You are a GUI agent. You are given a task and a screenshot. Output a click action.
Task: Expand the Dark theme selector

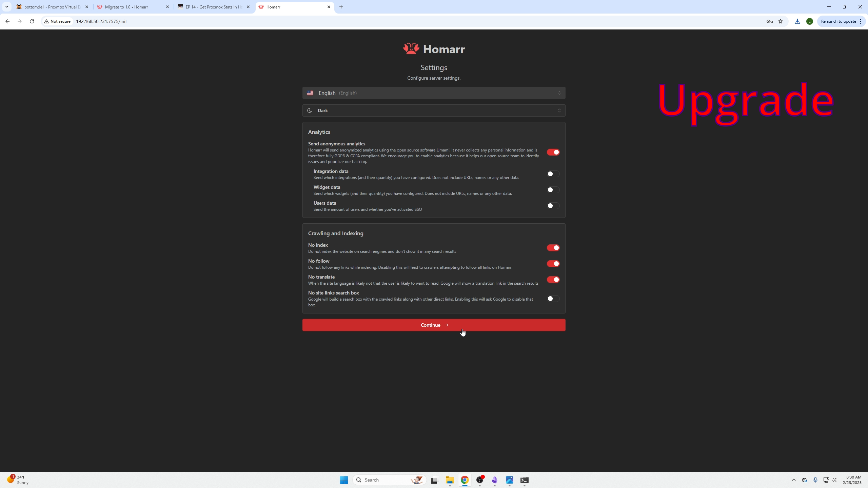[434, 110]
